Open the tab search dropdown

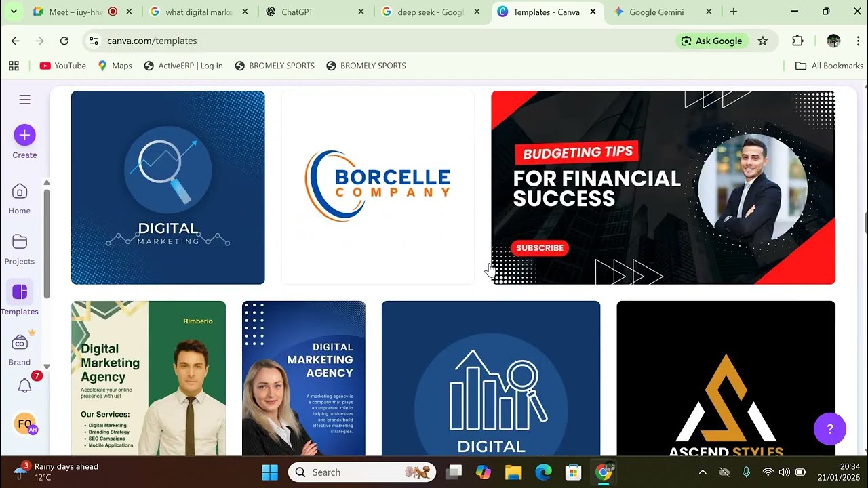[x=13, y=12]
